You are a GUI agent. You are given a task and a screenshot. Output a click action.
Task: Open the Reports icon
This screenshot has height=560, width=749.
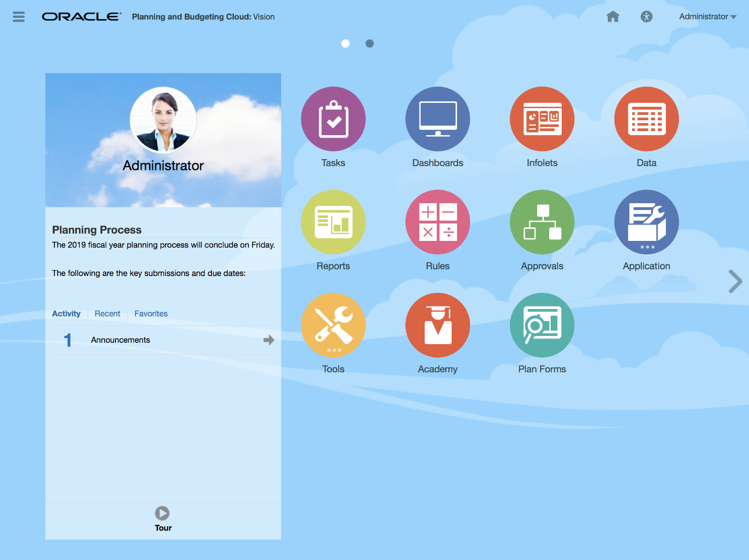pos(333,222)
